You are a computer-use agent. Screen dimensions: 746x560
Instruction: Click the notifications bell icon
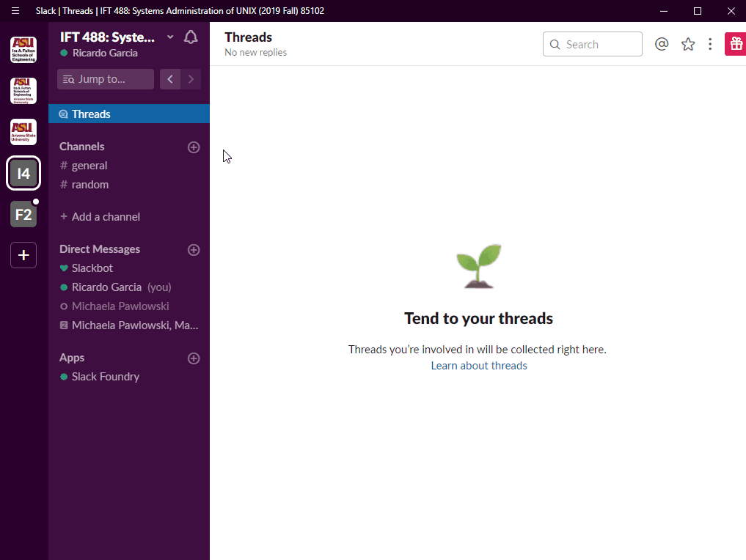[x=191, y=37]
